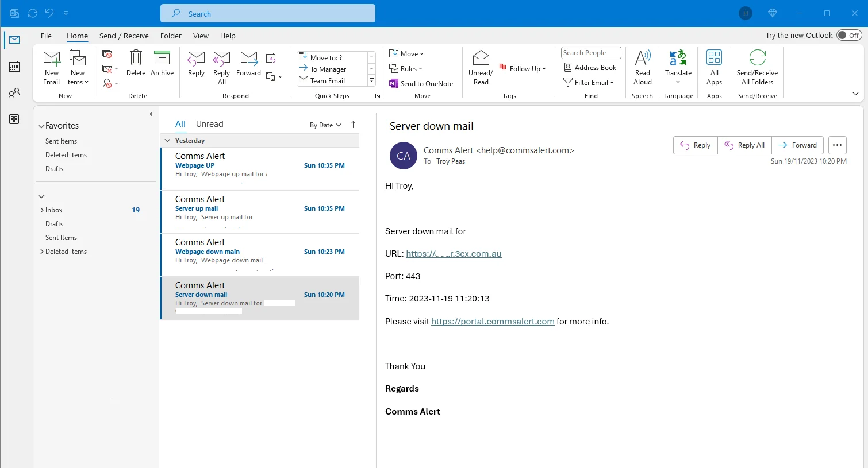
Task: Click Reply All in the ribbon
Action: click(x=221, y=68)
